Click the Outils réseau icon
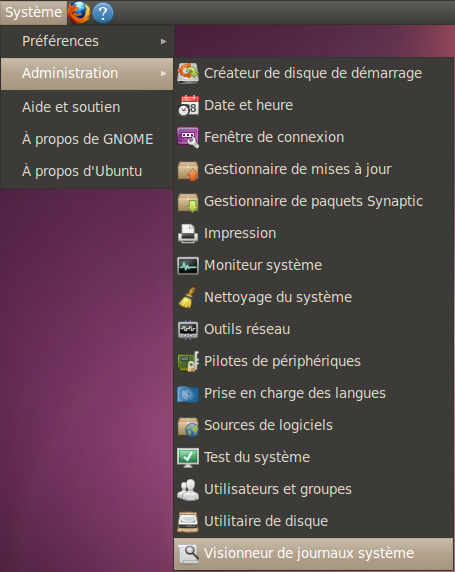The image size is (455, 572). tap(188, 330)
